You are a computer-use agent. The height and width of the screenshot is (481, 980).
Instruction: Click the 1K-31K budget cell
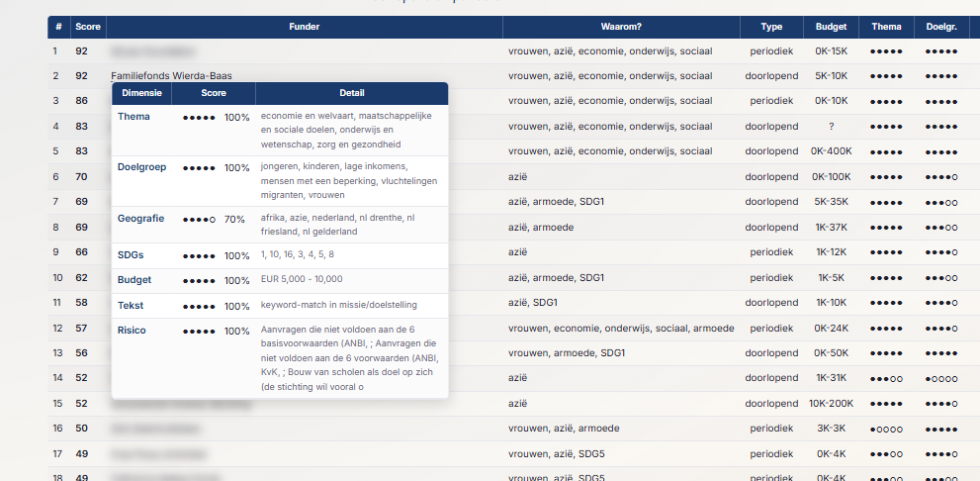pos(832,378)
